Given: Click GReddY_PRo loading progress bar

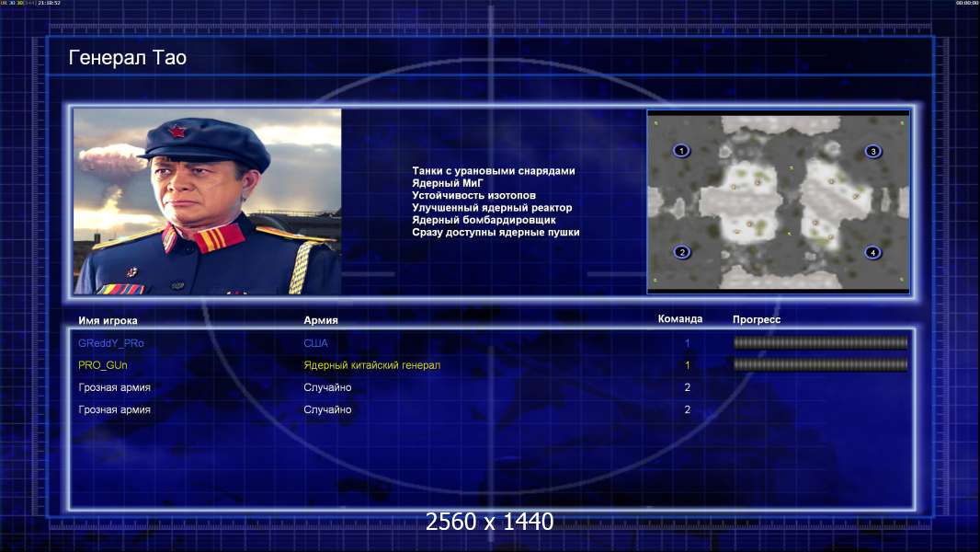Looking at the screenshot, I should coord(820,342).
